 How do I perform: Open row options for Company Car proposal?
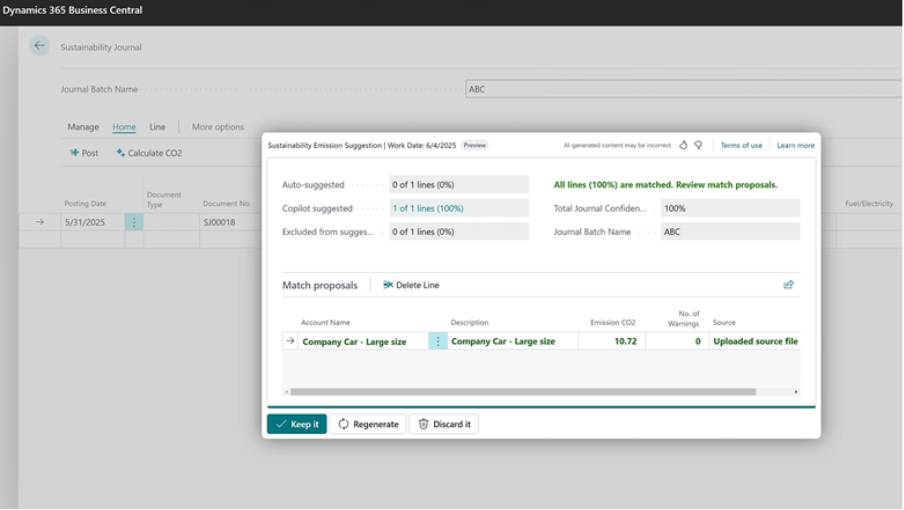click(438, 341)
